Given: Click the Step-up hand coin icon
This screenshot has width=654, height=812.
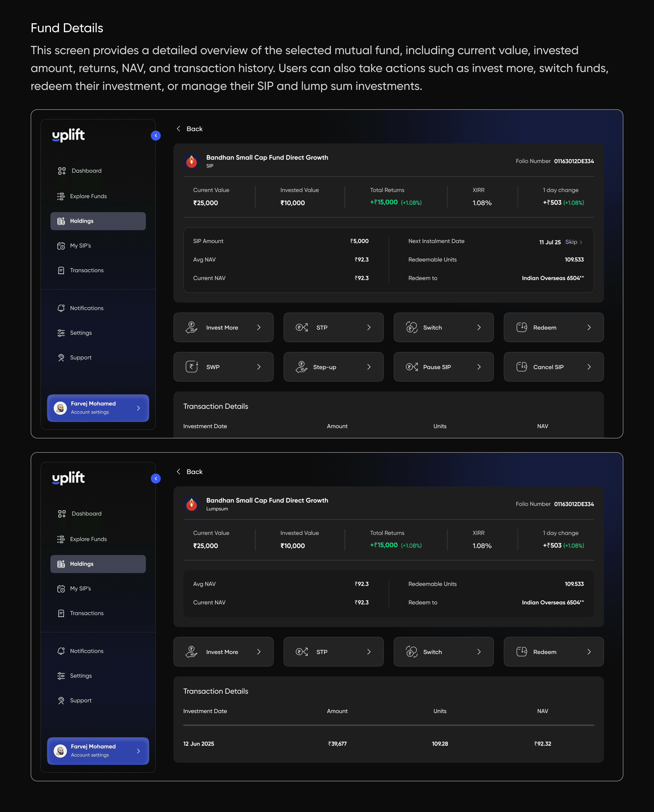Looking at the screenshot, I should pyautogui.click(x=302, y=367).
